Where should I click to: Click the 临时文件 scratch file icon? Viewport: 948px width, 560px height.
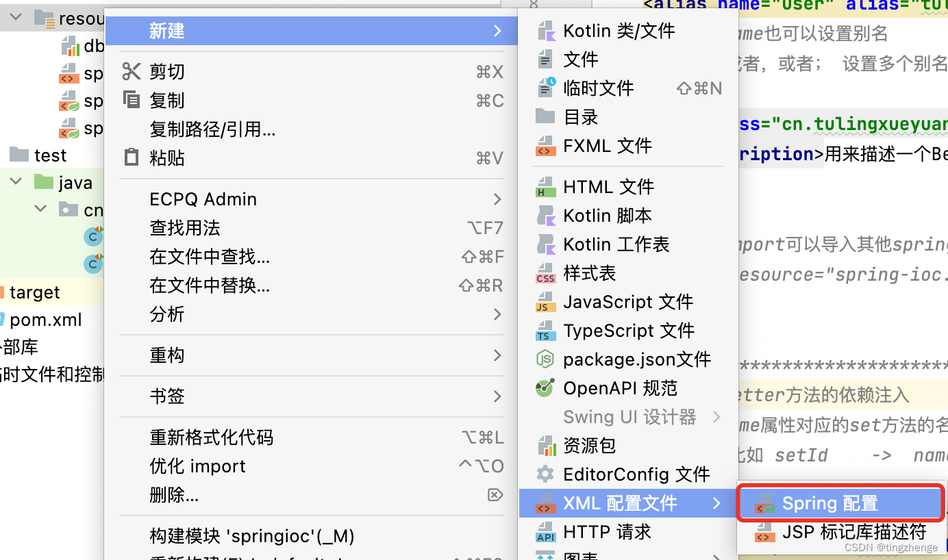pos(545,88)
